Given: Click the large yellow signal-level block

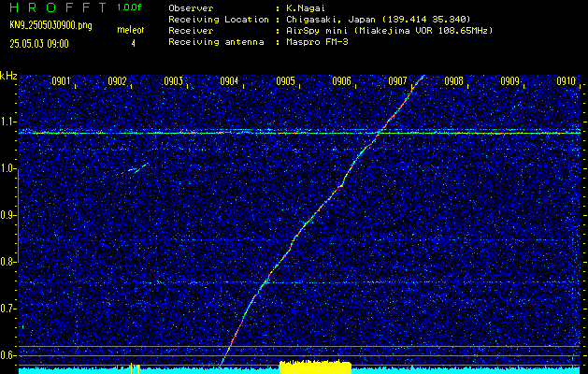Looking at the screenshot, I should (x=315, y=367).
